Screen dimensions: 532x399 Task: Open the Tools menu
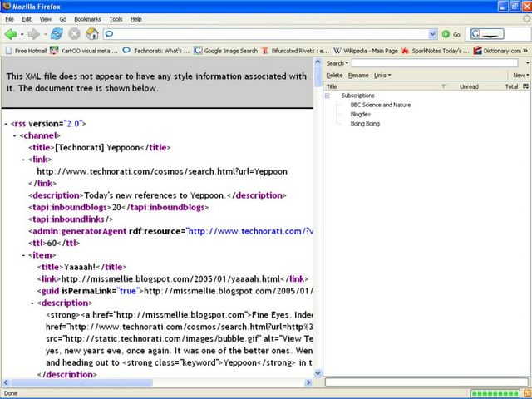116,18
